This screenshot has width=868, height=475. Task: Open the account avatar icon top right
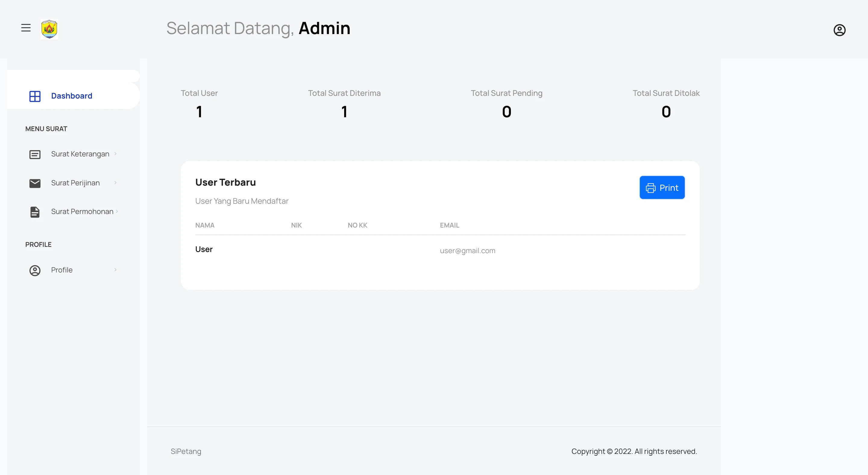839,30
